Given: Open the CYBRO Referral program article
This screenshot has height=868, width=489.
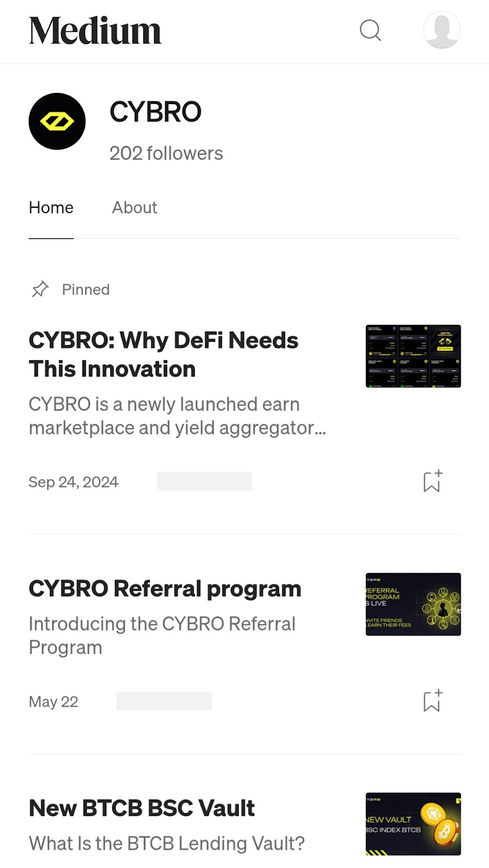Looking at the screenshot, I should point(165,589).
